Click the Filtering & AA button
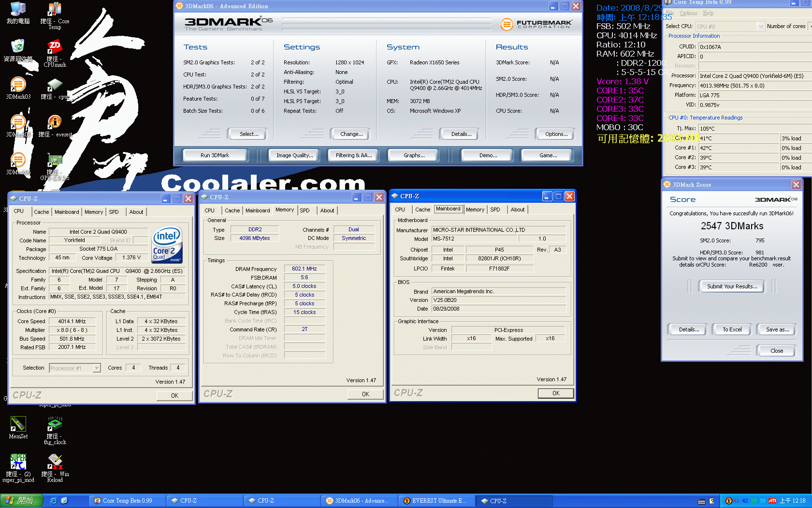Image resolution: width=812 pixels, height=508 pixels. tap(354, 155)
